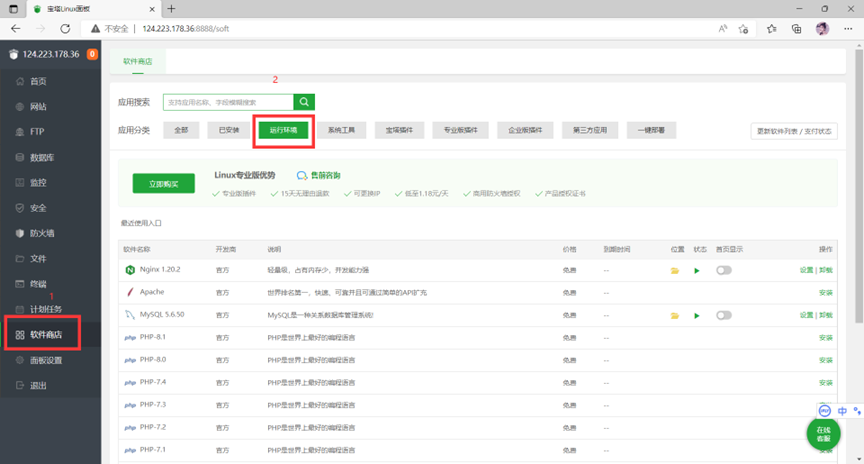Select 宝塔插件 category filter

tap(399, 130)
